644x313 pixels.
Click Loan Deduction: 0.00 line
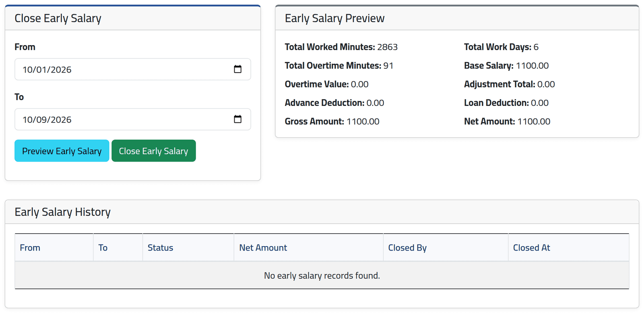pos(506,103)
